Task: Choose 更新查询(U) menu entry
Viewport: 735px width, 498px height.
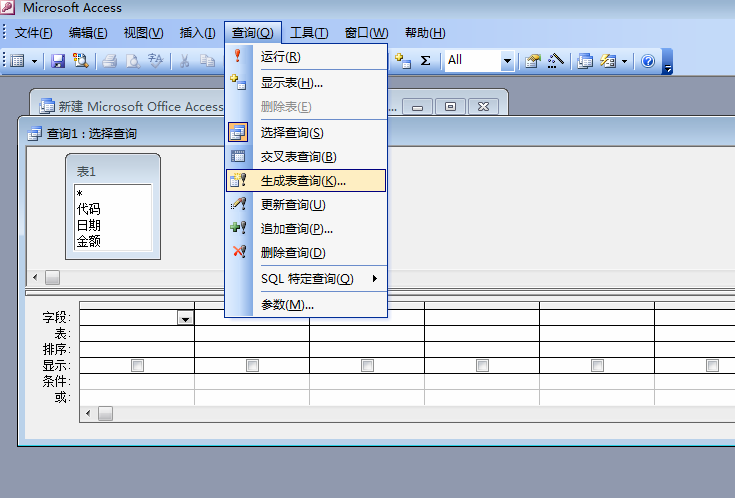Action: point(306,205)
